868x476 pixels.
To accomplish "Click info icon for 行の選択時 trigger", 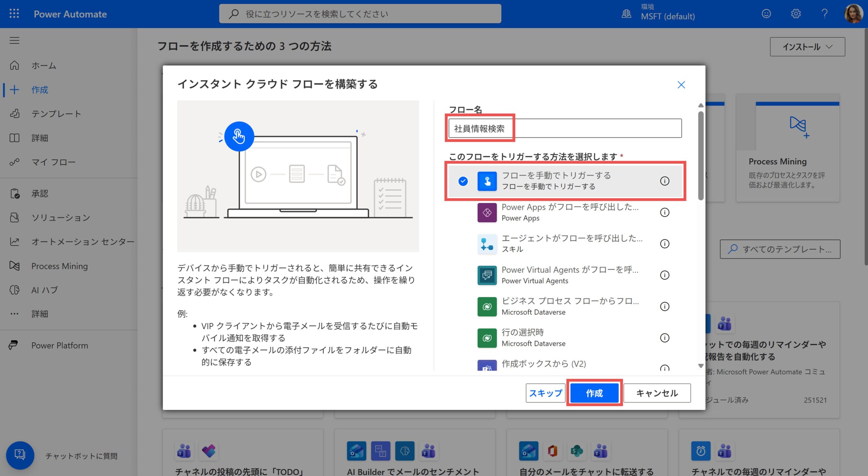I will tap(665, 338).
